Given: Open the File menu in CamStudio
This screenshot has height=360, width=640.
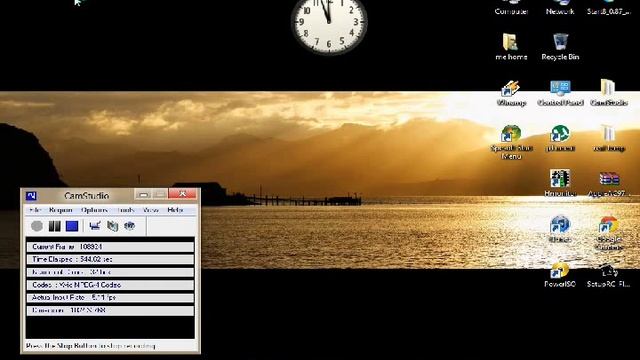Looking at the screenshot, I should (35, 210).
